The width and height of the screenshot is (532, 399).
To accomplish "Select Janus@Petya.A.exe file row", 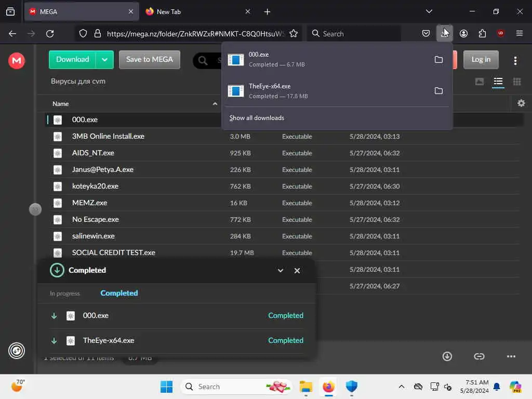I will point(285,170).
